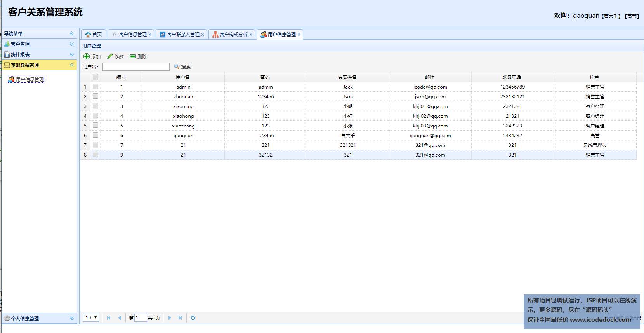Click the 客户管理 people icon
This screenshot has height=333, width=644.
pos(7,44)
